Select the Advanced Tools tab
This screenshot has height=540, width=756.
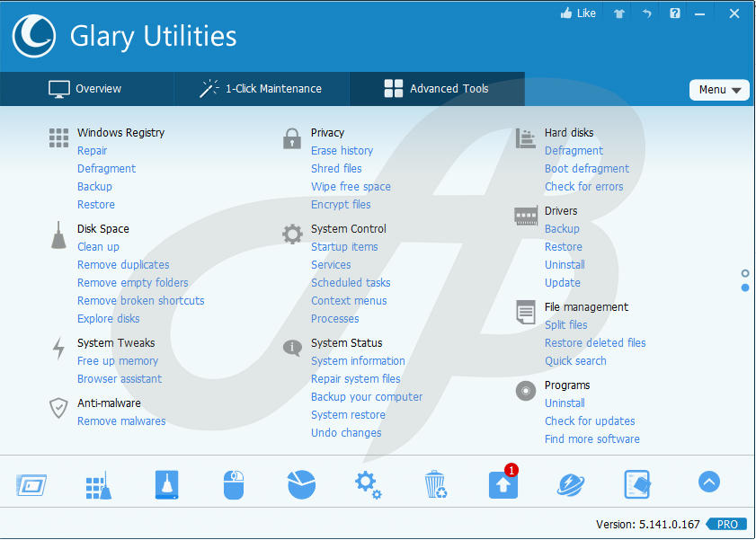(437, 89)
